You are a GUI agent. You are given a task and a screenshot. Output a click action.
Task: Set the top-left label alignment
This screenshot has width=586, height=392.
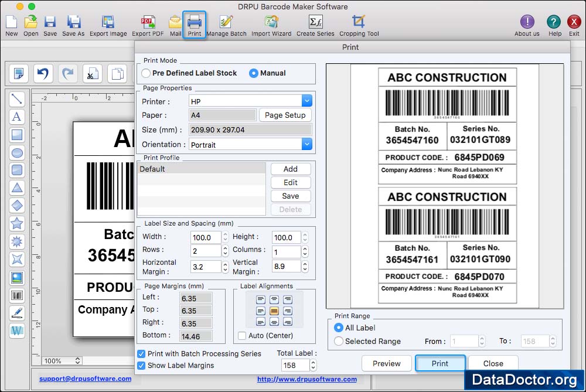click(x=261, y=299)
